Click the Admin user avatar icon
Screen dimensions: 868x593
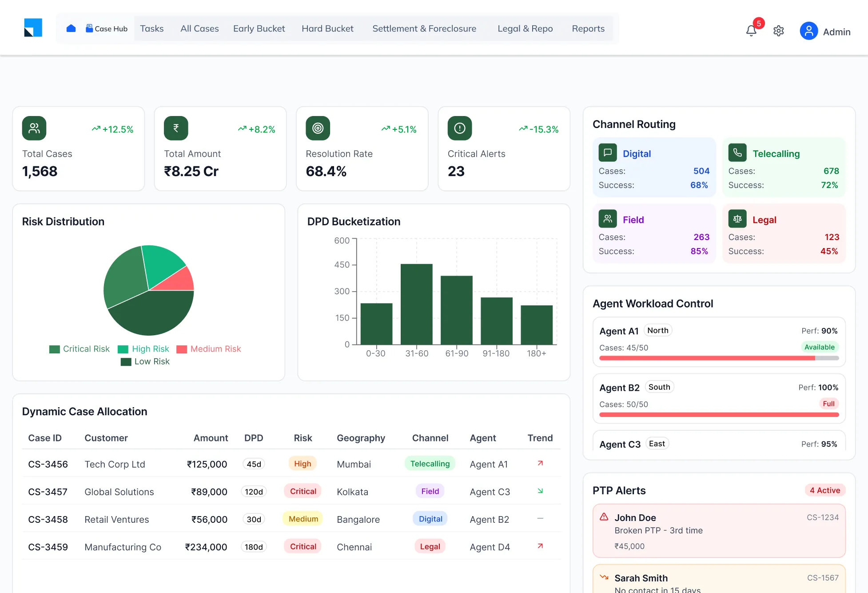tap(809, 31)
